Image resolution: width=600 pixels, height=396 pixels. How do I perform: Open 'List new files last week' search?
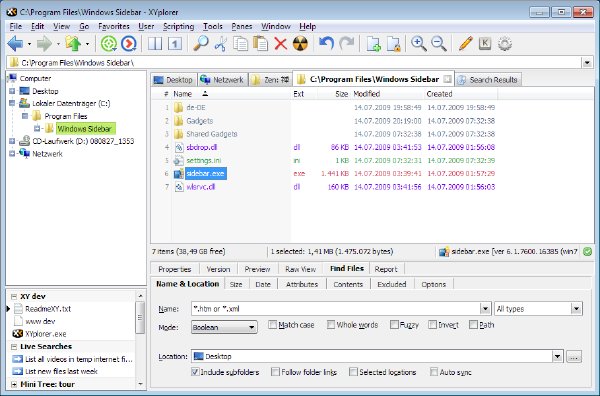61,371
